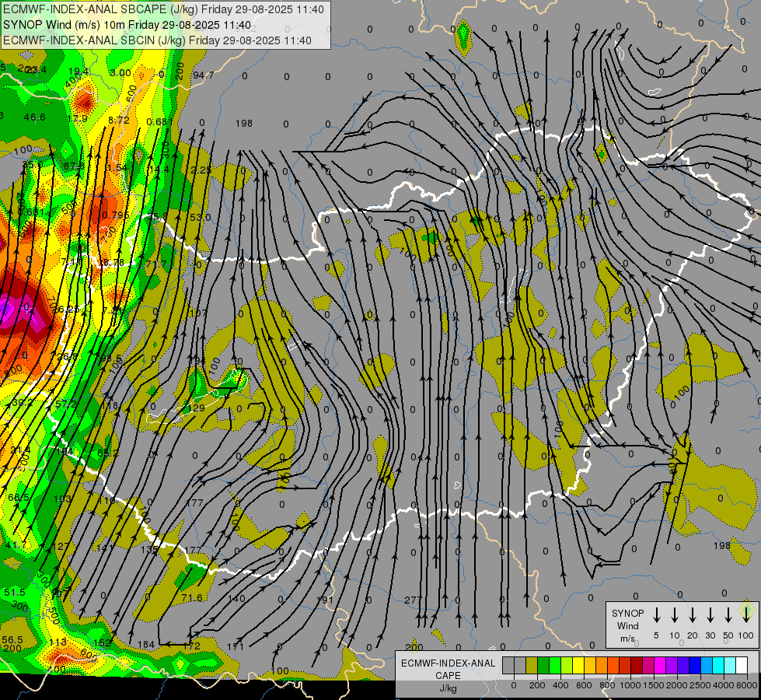Click the 2500 tick label on the CAPE scale
The height and width of the screenshot is (700, 761).
(x=700, y=685)
